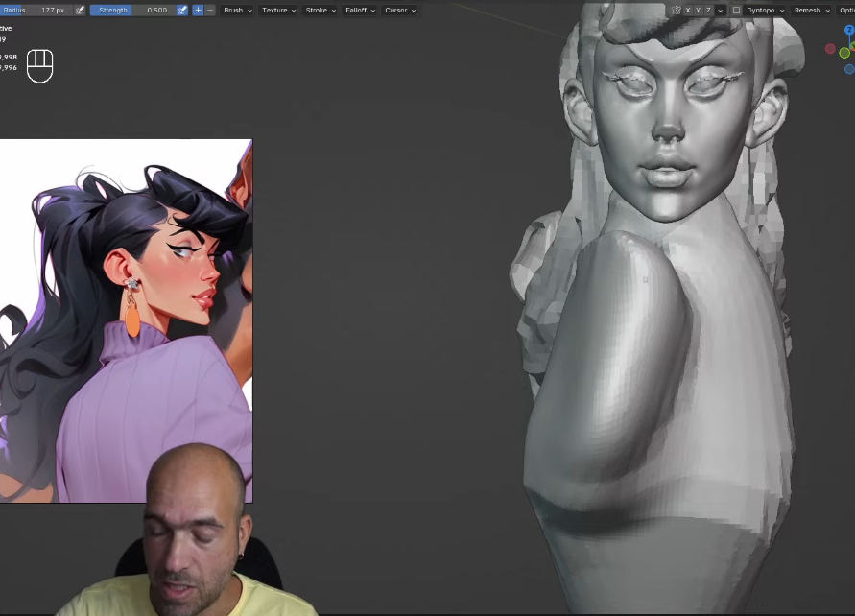Screen dimensions: 855x616
Task: Open the Brush settings popover
Action: click(237, 10)
